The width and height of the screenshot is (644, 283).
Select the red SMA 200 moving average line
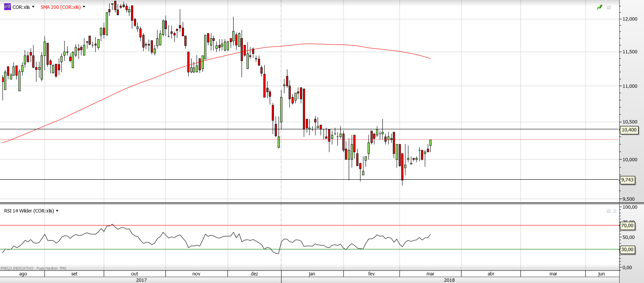(309, 44)
